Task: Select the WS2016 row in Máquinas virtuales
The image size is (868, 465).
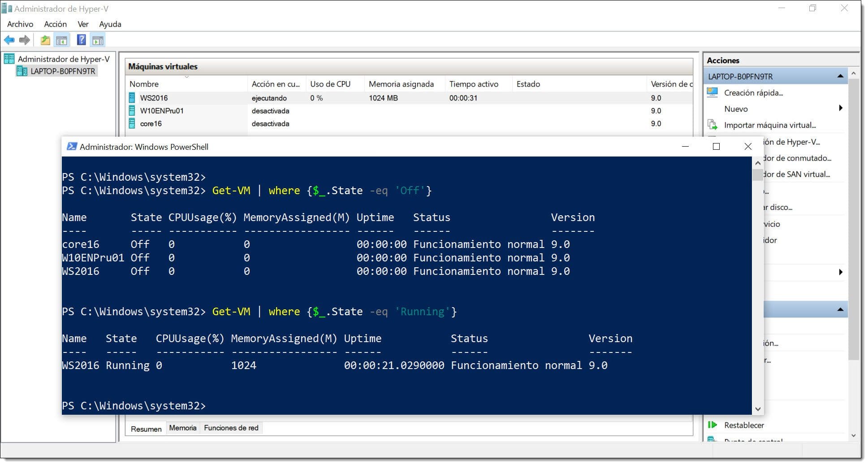Action: [409, 98]
